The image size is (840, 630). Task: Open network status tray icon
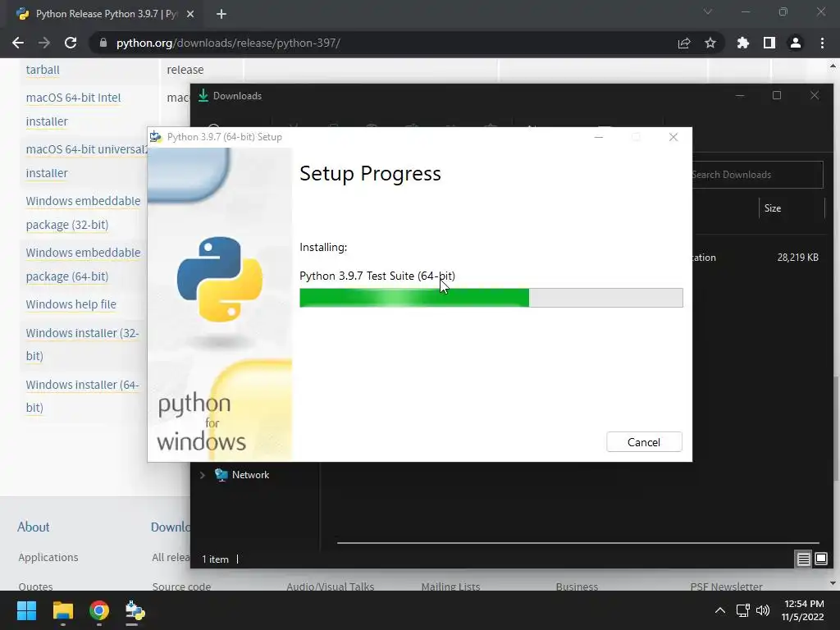click(742, 610)
